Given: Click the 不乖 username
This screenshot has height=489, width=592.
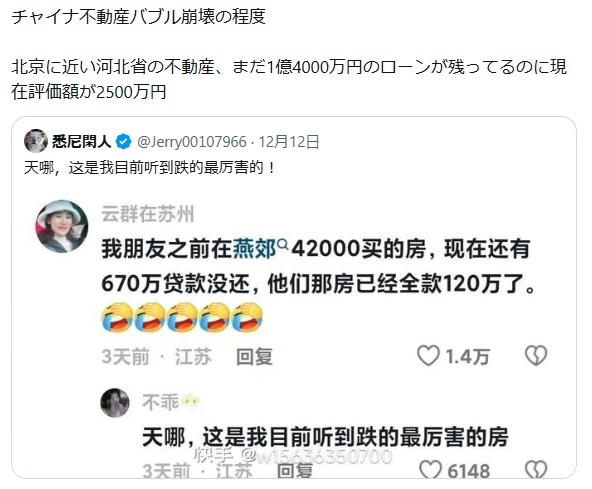Looking at the screenshot, I should (x=160, y=402).
